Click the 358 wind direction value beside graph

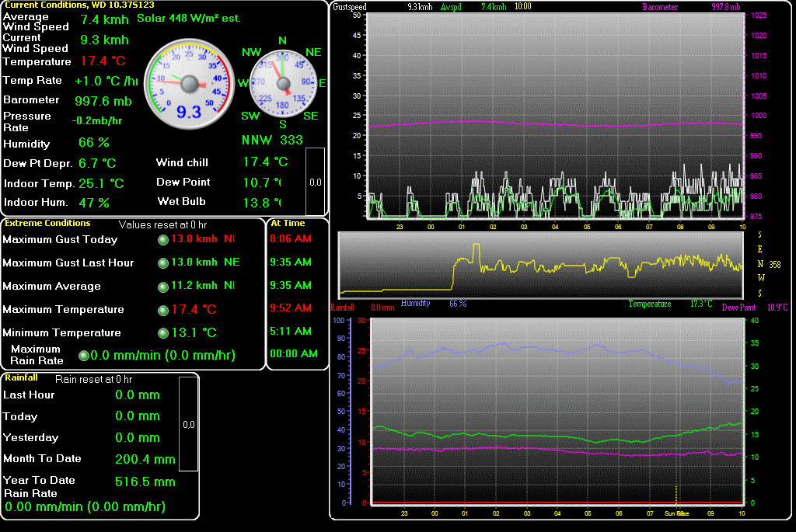pos(775,265)
